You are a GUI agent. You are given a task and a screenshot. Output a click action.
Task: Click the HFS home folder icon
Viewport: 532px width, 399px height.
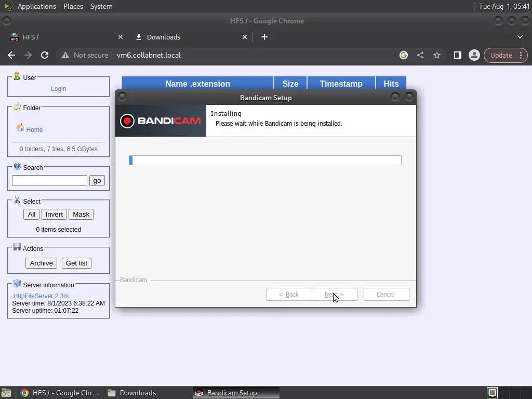point(20,128)
